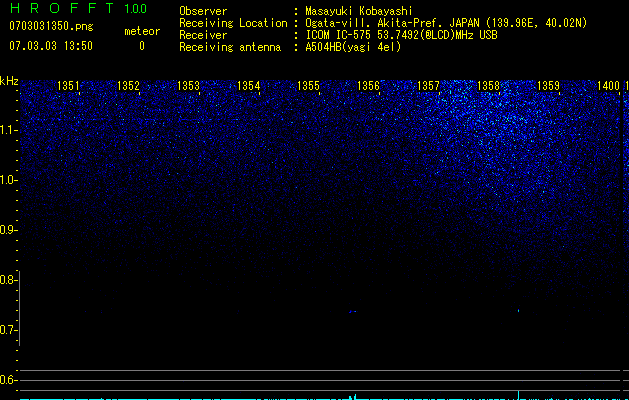Click the date stamp 07.03.03 13:50

pyautogui.click(x=51, y=46)
